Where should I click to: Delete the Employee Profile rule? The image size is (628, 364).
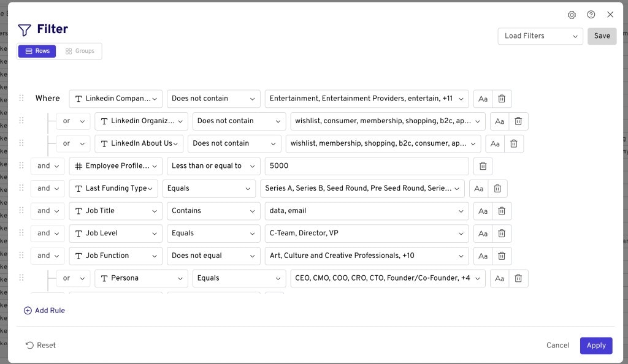[483, 165]
